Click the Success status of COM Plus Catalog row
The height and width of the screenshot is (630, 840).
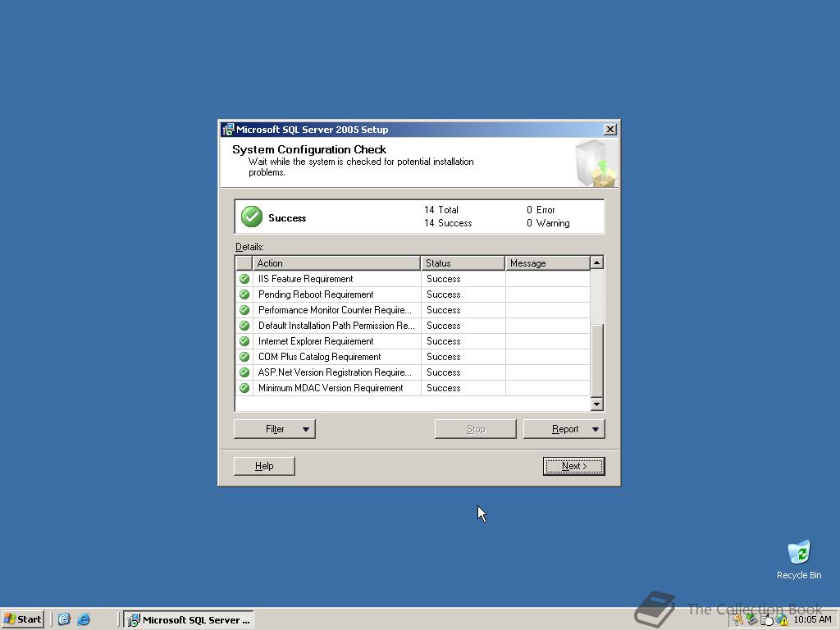[x=444, y=356]
